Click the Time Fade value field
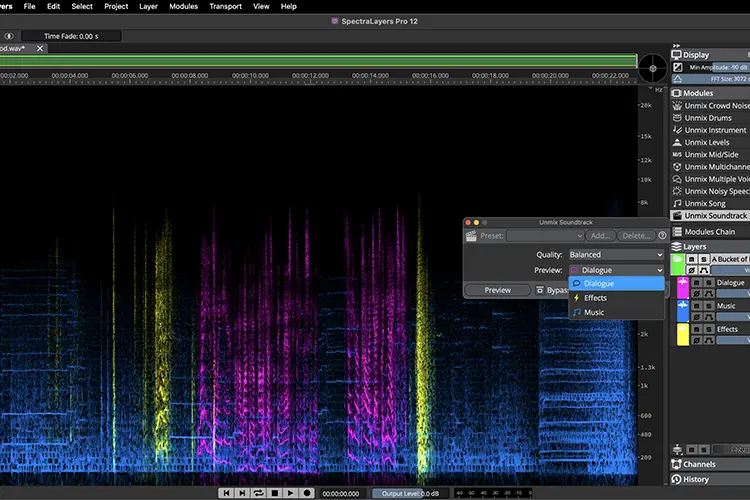This screenshot has height=500, width=750. coord(71,36)
